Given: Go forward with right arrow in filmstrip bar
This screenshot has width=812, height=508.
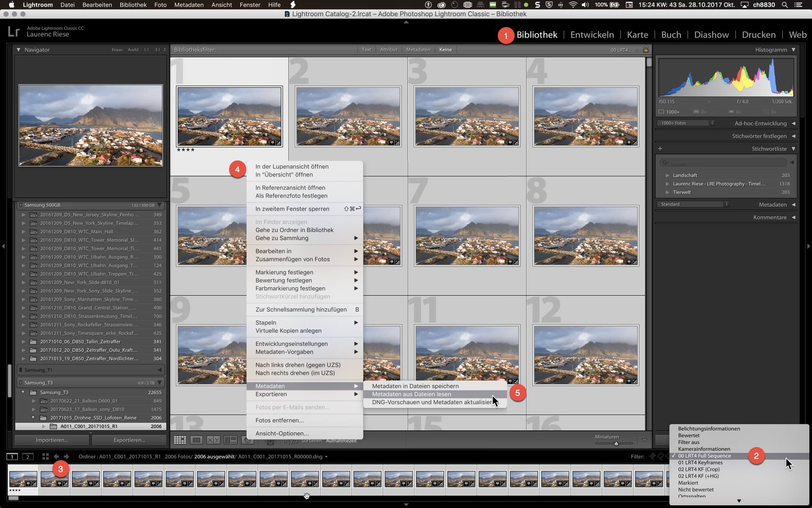Looking at the screenshot, I should [x=66, y=456].
